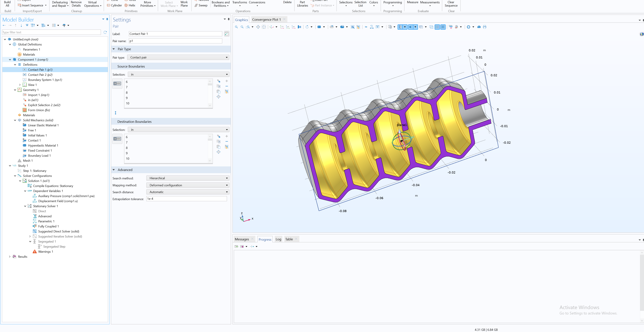Click the Extrapolation tolerance field

[186, 199]
